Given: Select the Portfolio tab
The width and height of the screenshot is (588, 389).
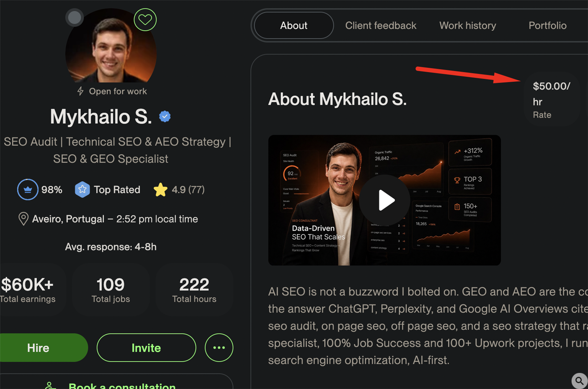Looking at the screenshot, I should point(547,26).
